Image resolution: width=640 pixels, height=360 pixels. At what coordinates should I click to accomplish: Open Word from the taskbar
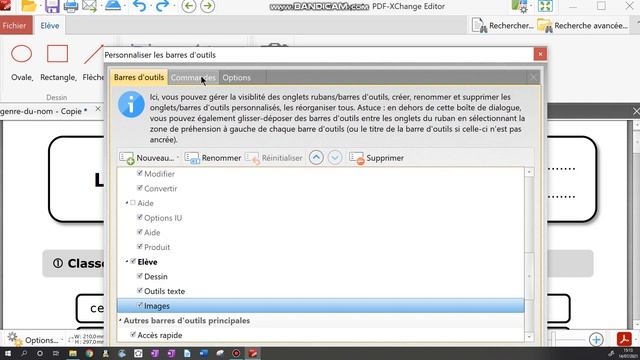[x=204, y=353]
